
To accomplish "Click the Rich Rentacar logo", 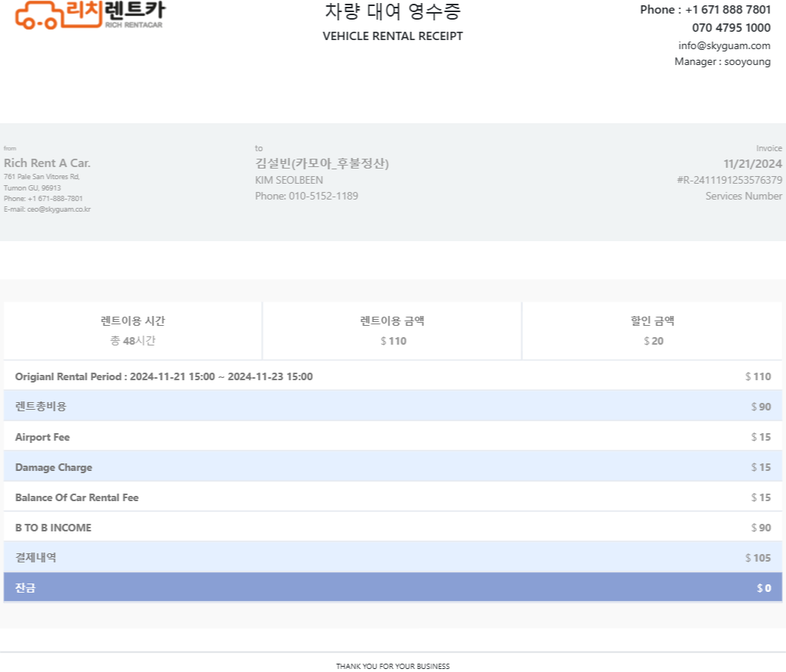I will (90, 14).
